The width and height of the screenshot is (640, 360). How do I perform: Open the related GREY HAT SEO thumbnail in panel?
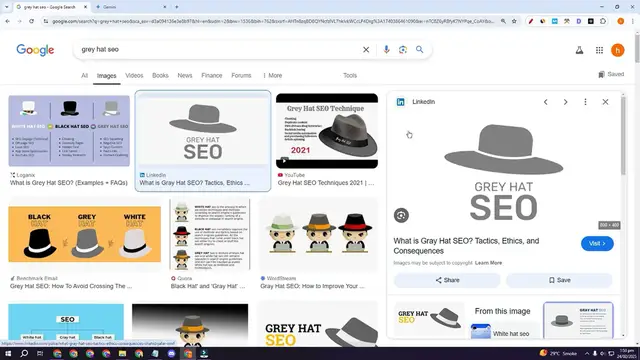[429, 319]
